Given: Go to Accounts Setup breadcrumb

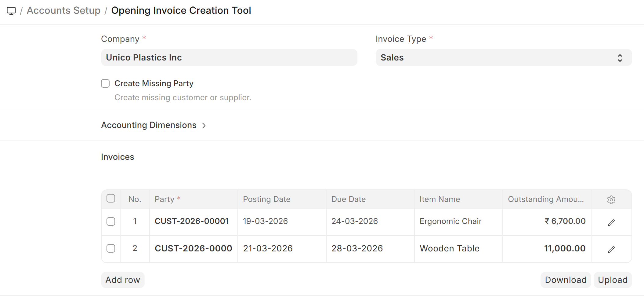Looking at the screenshot, I should tap(63, 10).
